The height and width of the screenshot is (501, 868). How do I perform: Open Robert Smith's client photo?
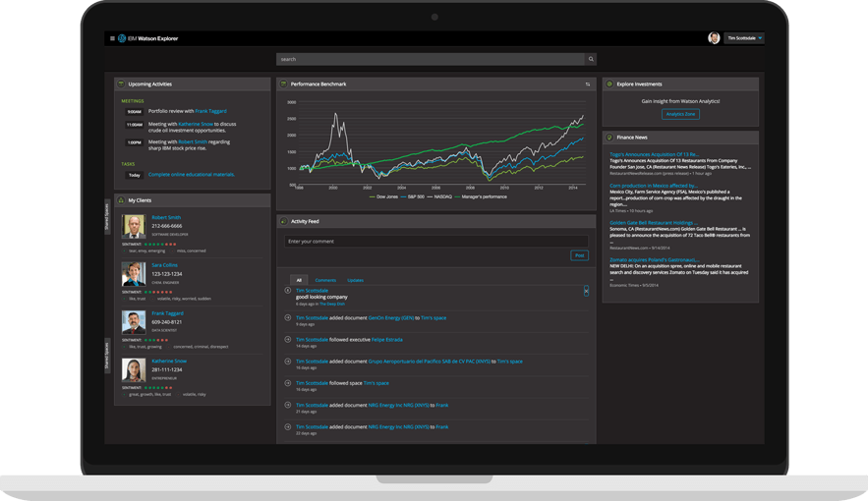pyautogui.click(x=134, y=226)
